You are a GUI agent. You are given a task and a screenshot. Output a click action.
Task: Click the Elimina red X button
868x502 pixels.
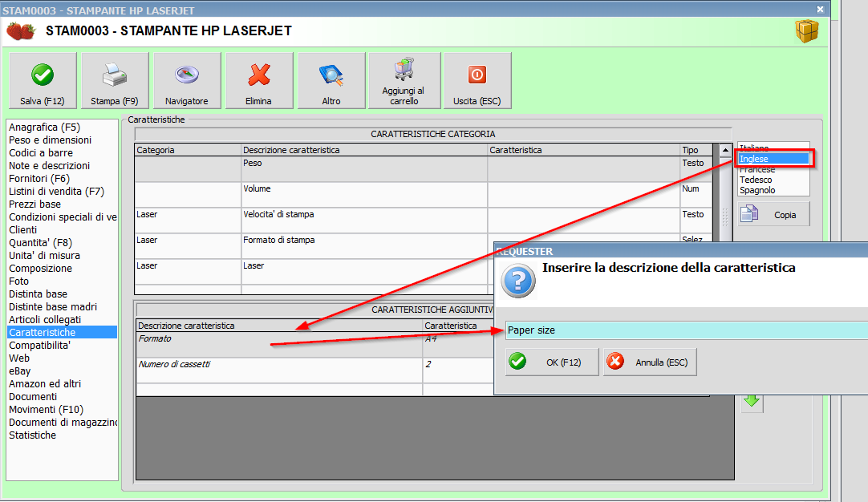[x=258, y=81]
